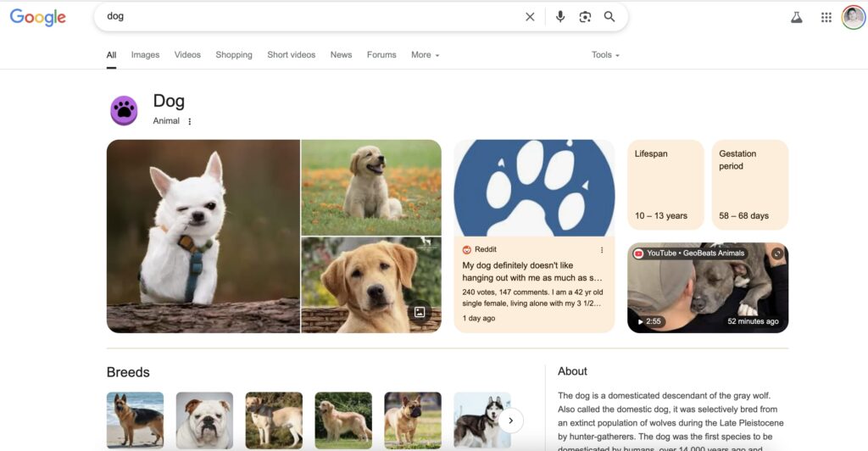Start voice search with the microphone icon

coord(560,17)
